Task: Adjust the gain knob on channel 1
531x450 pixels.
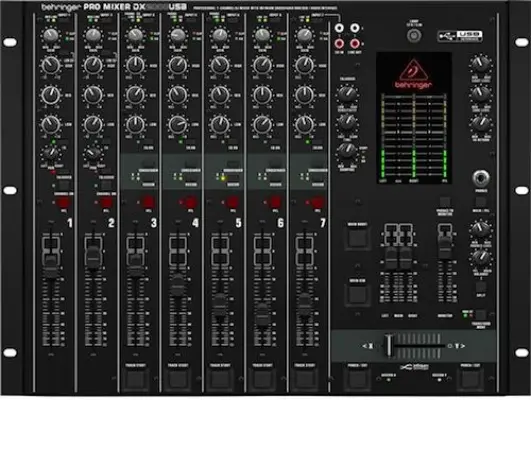Action: (51, 35)
